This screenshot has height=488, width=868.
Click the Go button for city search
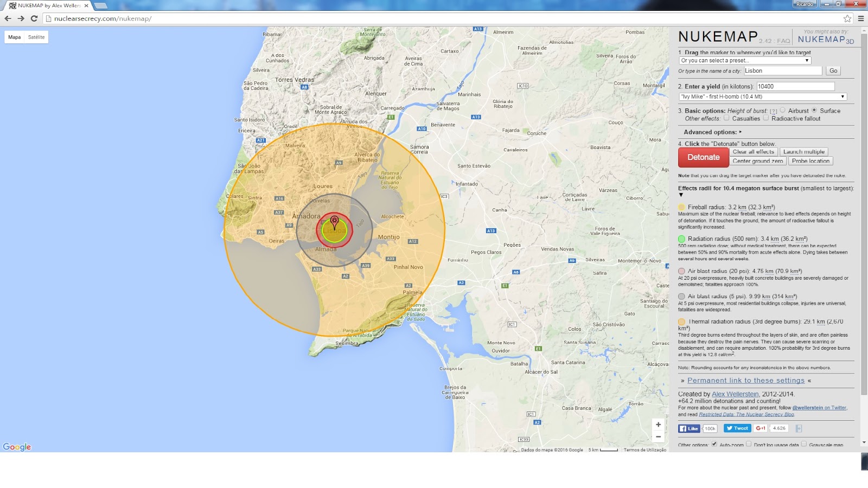[833, 71]
